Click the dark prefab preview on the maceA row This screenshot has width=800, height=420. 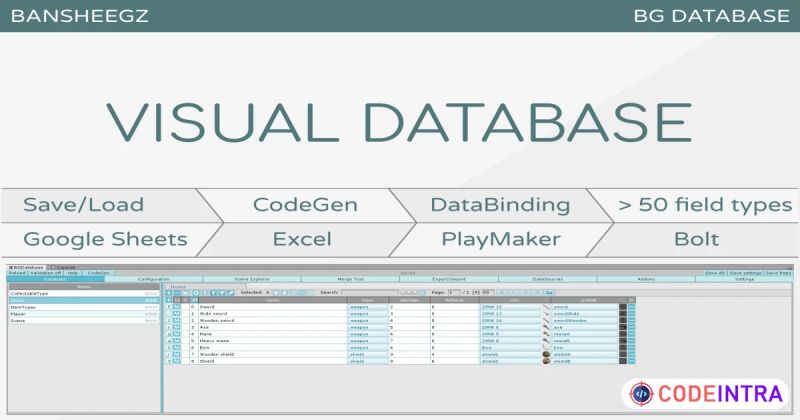pyautogui.click(x=623, y=334)
